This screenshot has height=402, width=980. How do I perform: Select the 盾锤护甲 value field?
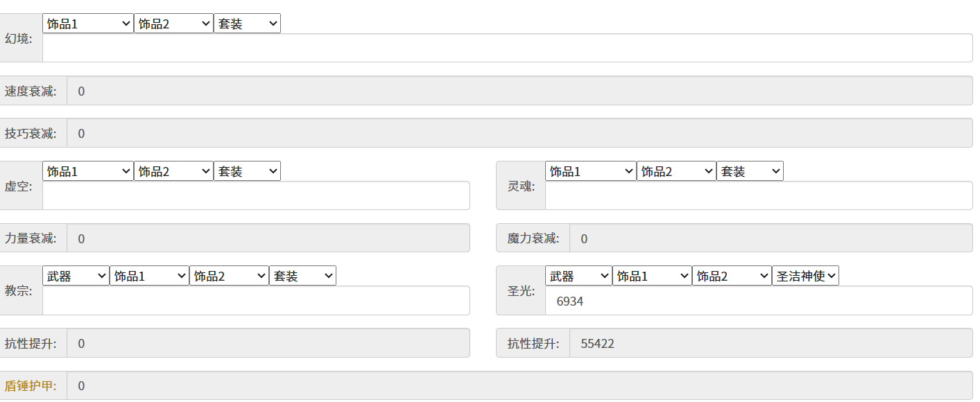coord(519,386)
